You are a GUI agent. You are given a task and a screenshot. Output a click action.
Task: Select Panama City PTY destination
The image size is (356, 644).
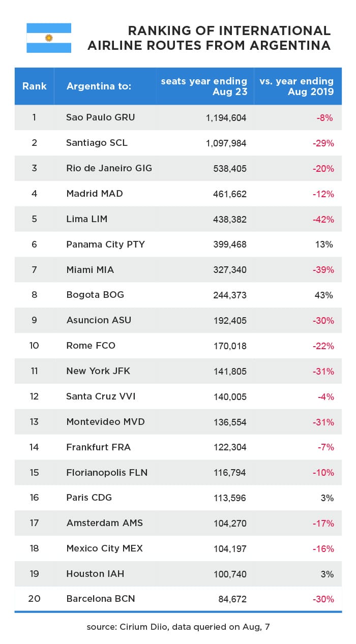(x=106, y=244)
